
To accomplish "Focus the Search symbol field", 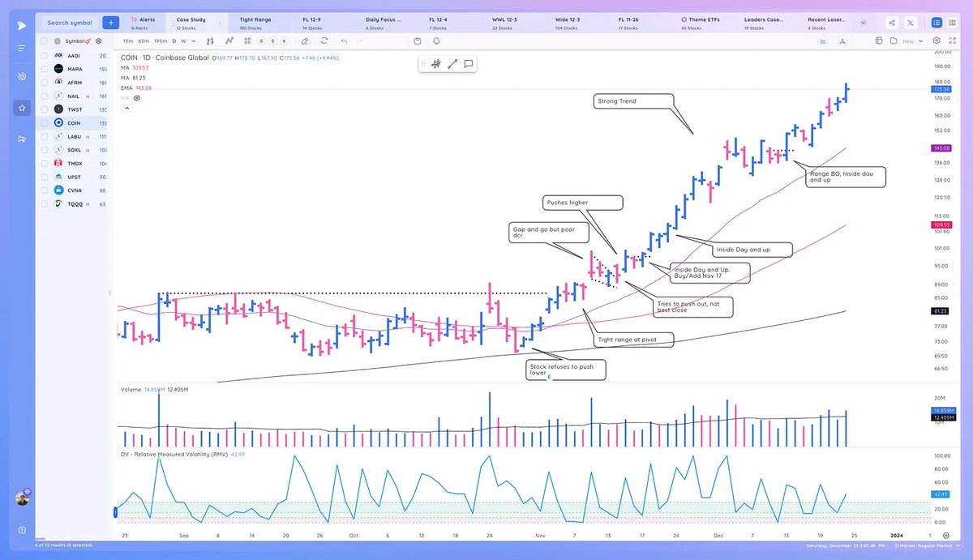I will (70, 23).
